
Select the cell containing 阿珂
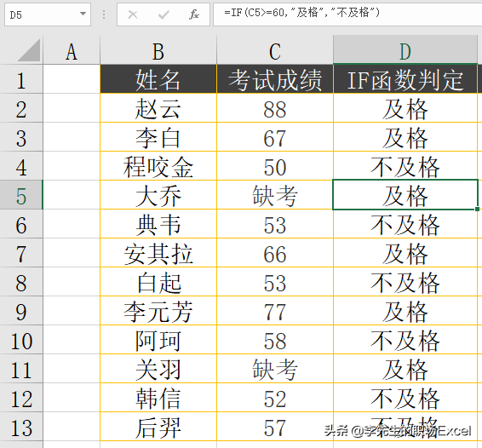pyautogui.click(x=158, y=340)
